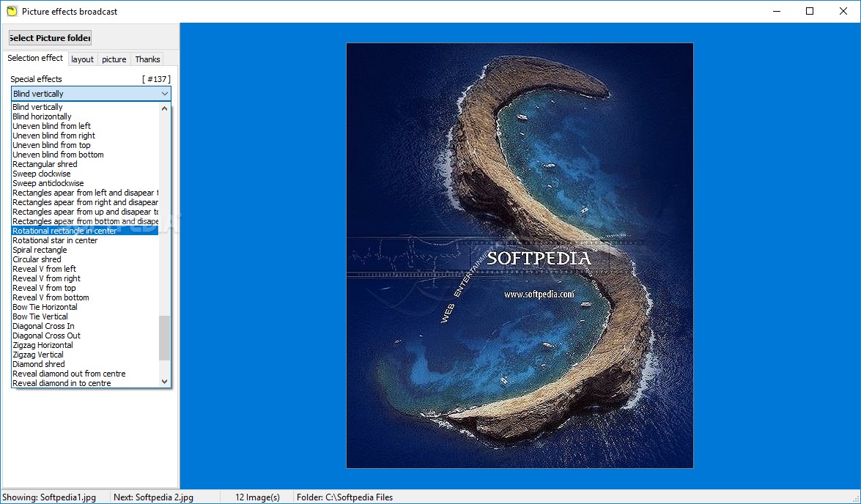Collapse the Special effects dropdown arrow

[x=164, y=94]
